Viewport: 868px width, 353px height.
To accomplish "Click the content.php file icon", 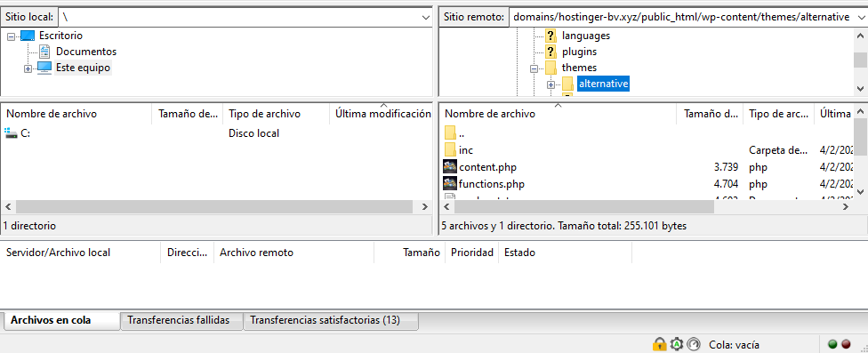I will [x=450, y=167].
